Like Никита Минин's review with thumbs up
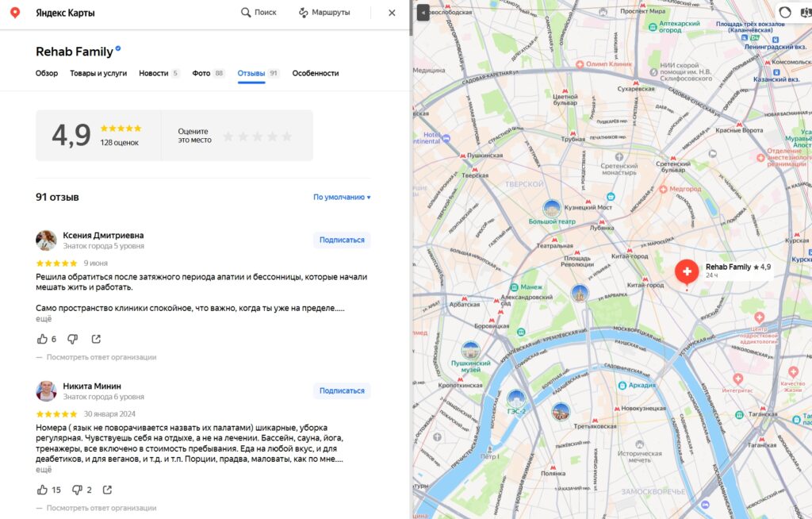812x519 pixels. [42, 490]
